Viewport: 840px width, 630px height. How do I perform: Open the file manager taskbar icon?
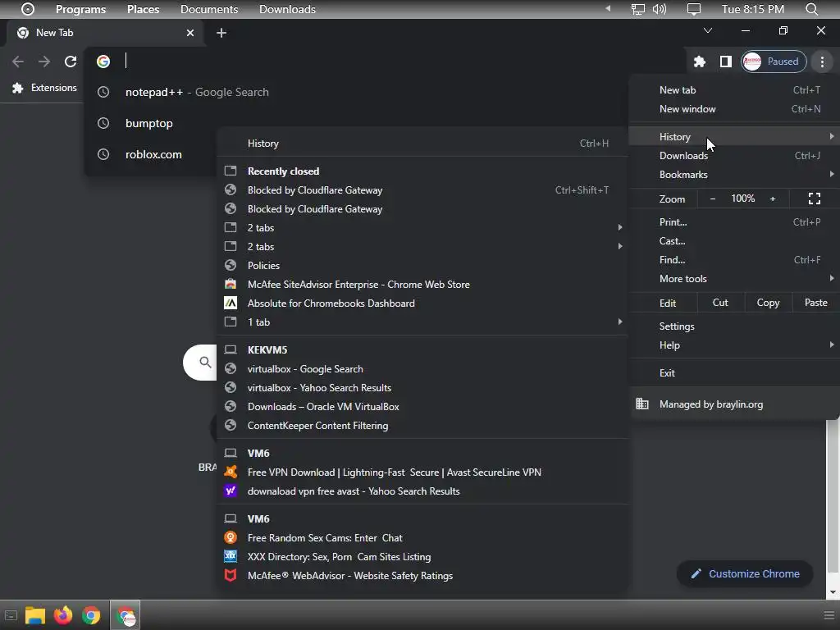34,615
